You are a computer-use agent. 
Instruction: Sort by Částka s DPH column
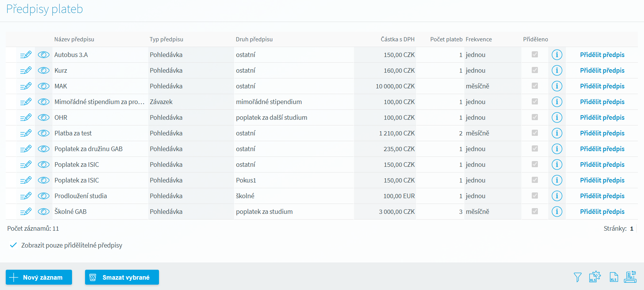[398, 39]
